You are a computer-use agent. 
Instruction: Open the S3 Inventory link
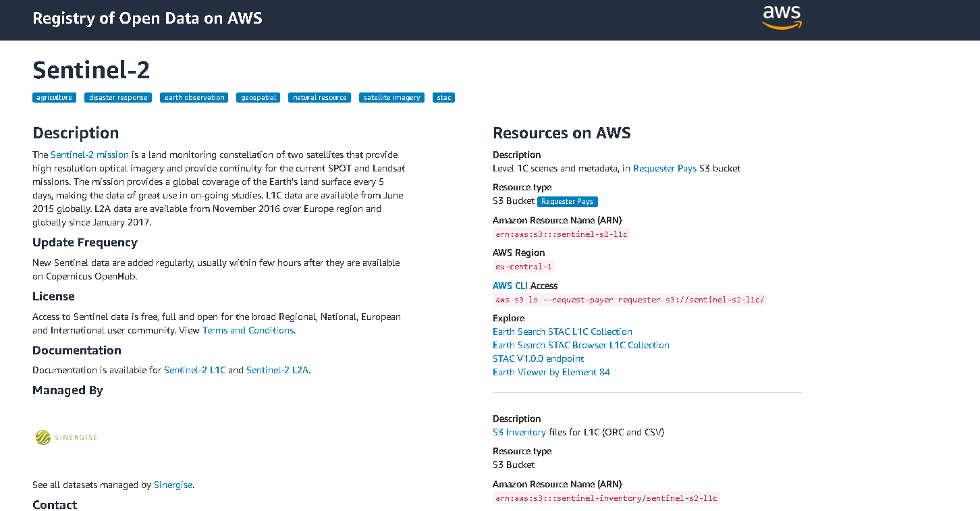point(519,432)
